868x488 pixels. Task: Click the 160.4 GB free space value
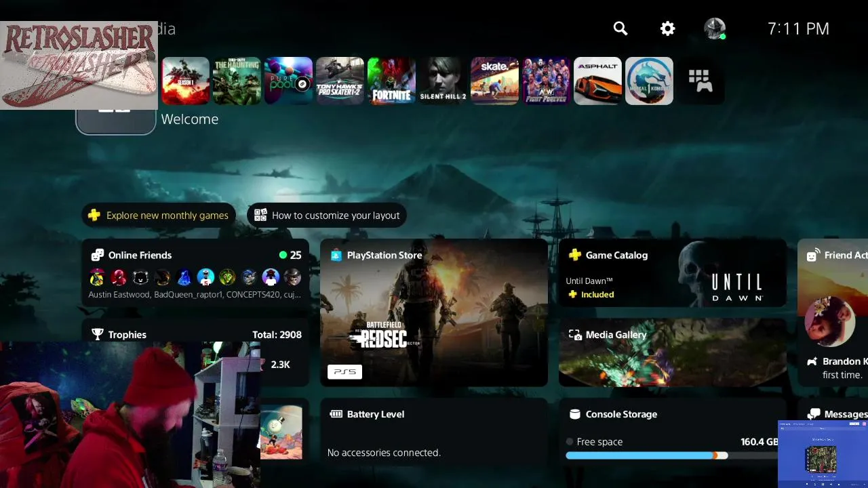pyautogui.click(x=759, y=441)
